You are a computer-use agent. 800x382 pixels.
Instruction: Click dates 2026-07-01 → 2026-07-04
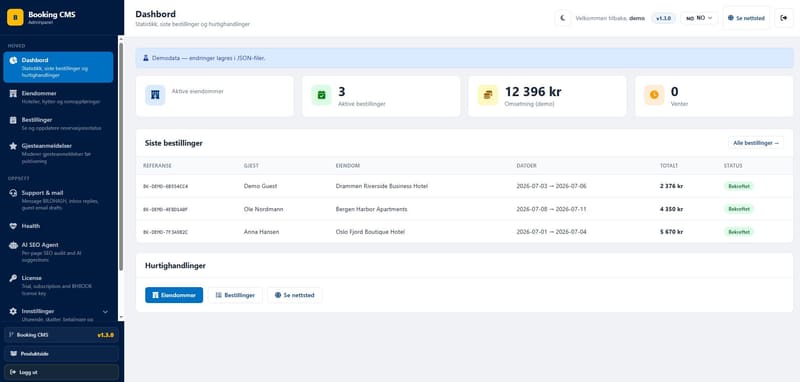[x=552, y=232]
